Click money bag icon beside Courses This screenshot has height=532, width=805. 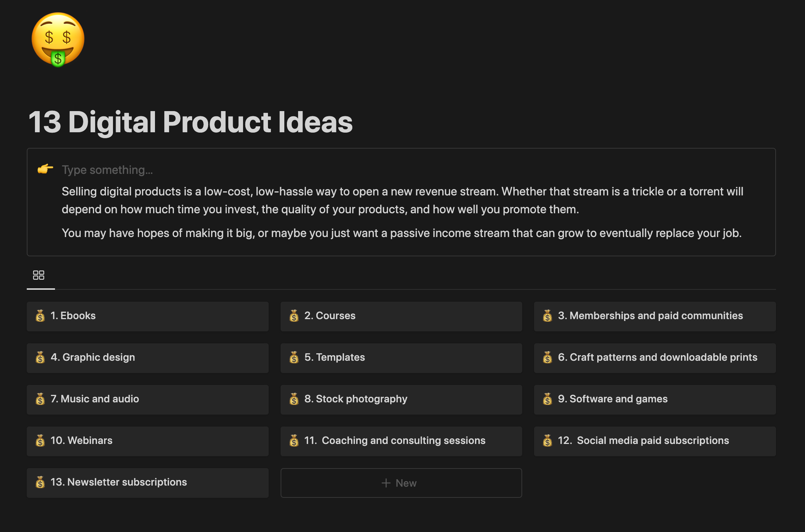click(294, 316)
